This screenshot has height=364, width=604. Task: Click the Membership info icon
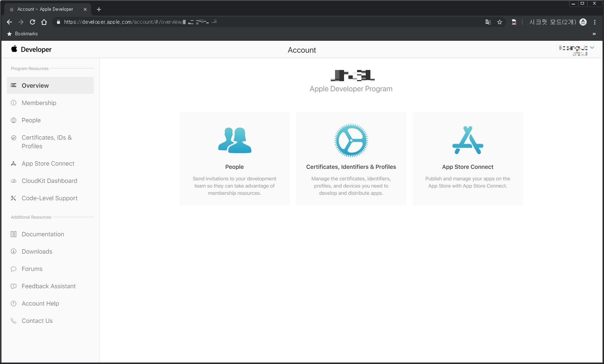tap(14, 103)
